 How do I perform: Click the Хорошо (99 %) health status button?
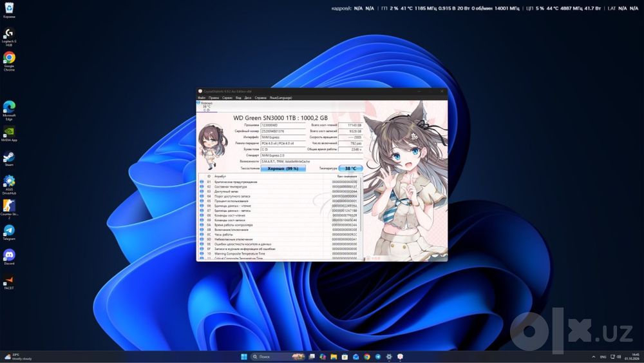[x=283, y=168]
